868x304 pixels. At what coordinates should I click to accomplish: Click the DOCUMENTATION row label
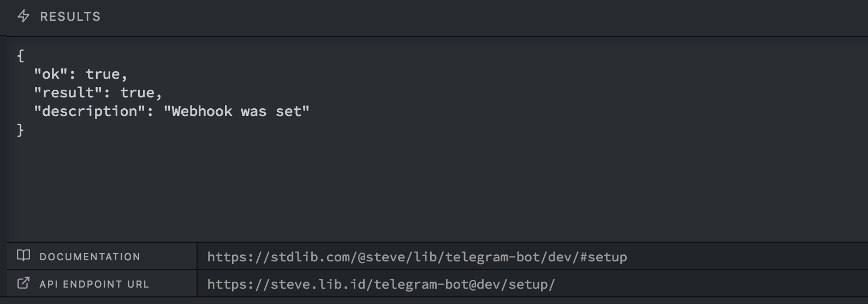90,257
